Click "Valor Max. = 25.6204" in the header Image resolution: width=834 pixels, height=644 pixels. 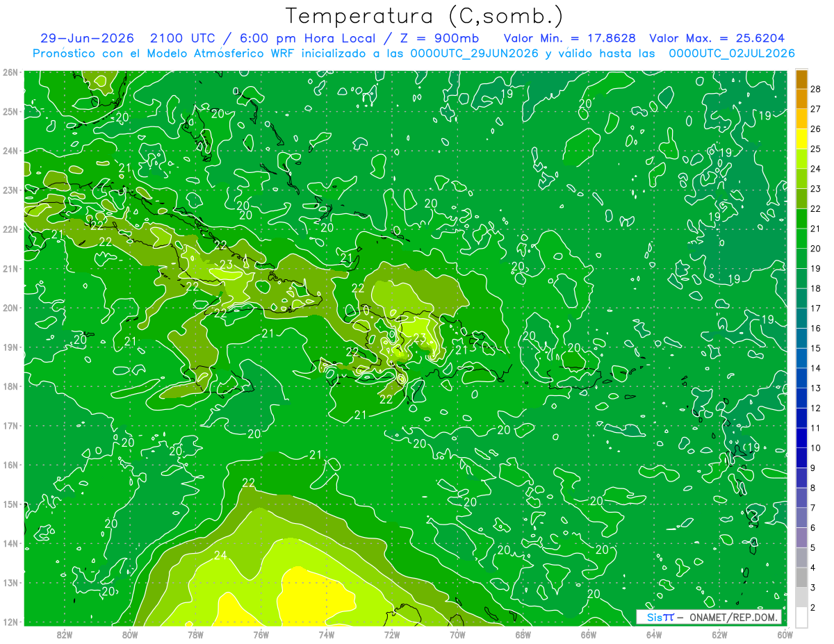(717, 38)
